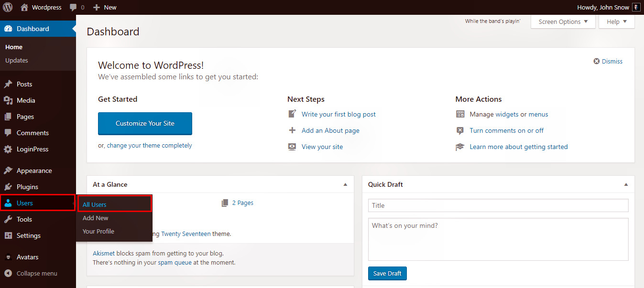
Task: Open the widgets link
Action: [507, 114]
